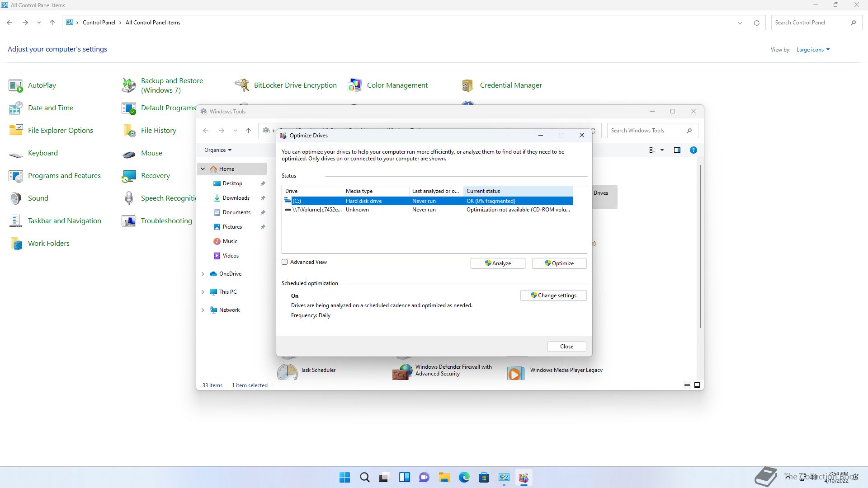Open Microsoft Store from taskbar
868x488 pixels.
pyautogui.click(x=484, y=478)
